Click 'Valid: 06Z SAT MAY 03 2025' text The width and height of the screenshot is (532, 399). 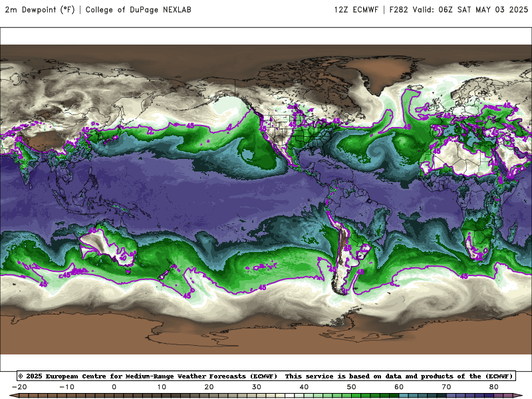pos(470,10)
